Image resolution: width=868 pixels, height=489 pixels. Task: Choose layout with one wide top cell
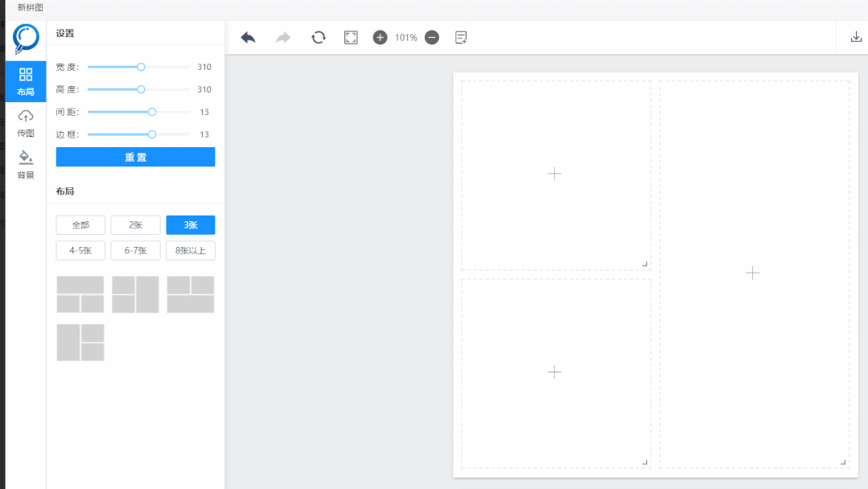pyautogui.click(x=80, y=294)
